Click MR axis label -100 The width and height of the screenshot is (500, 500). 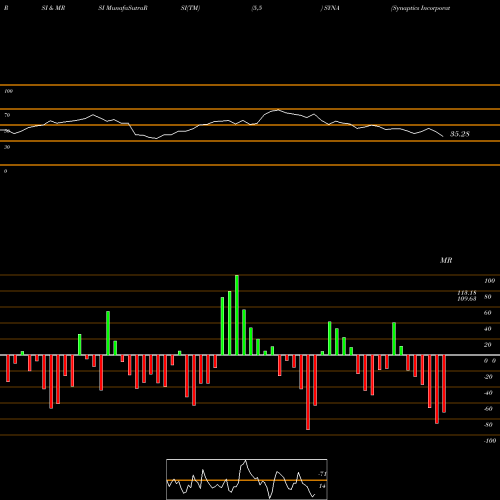490,441
